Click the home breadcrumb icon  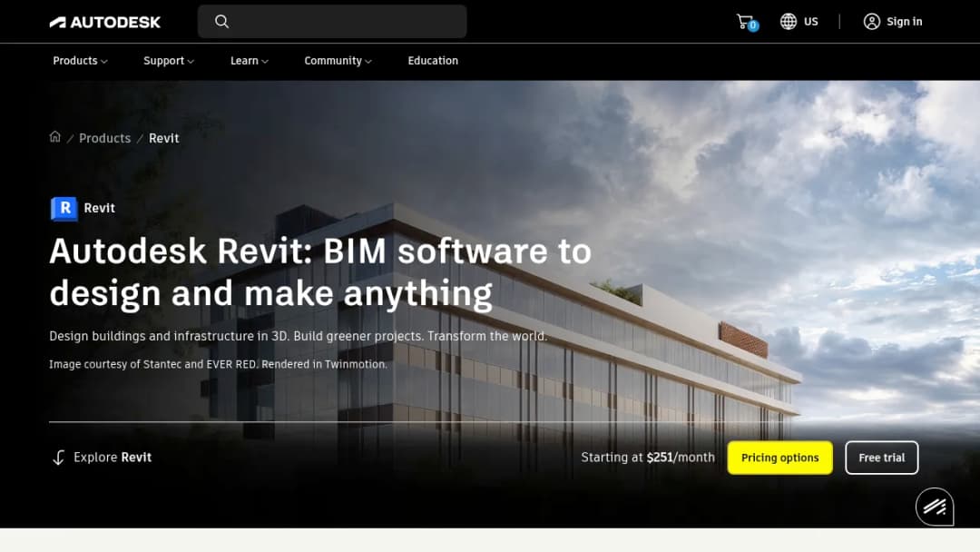(x=55, y=137)
